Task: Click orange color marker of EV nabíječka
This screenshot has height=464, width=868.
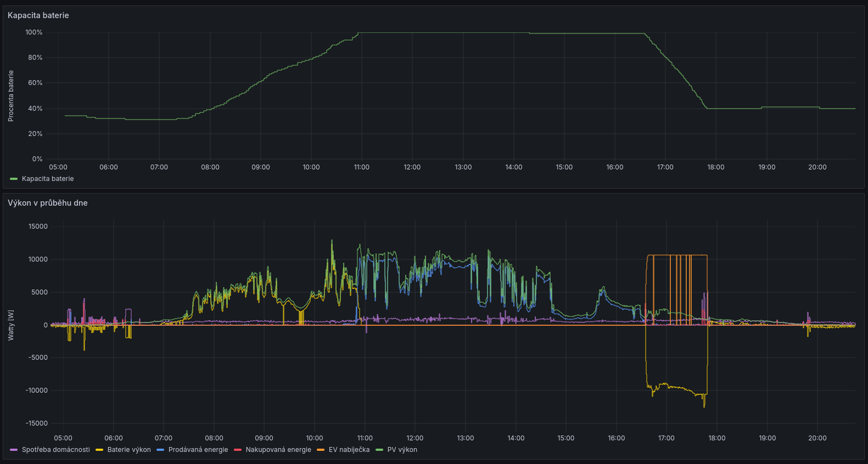Action: point(321,450)
